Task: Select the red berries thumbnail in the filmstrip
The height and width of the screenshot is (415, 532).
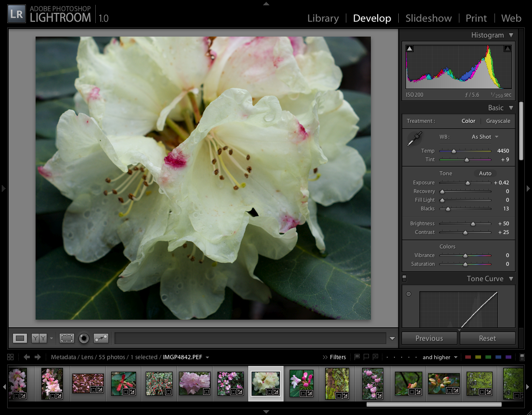Action: 159,383
